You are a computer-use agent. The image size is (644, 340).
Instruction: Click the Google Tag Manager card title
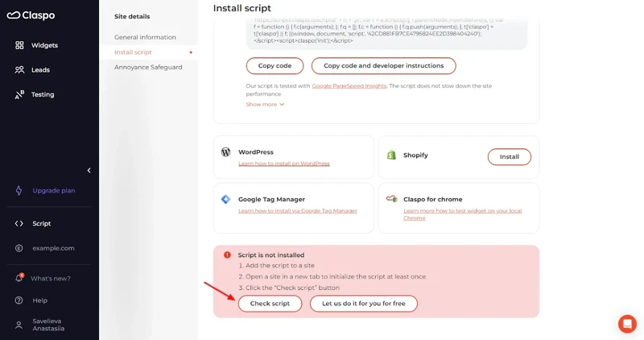[271, 199]
